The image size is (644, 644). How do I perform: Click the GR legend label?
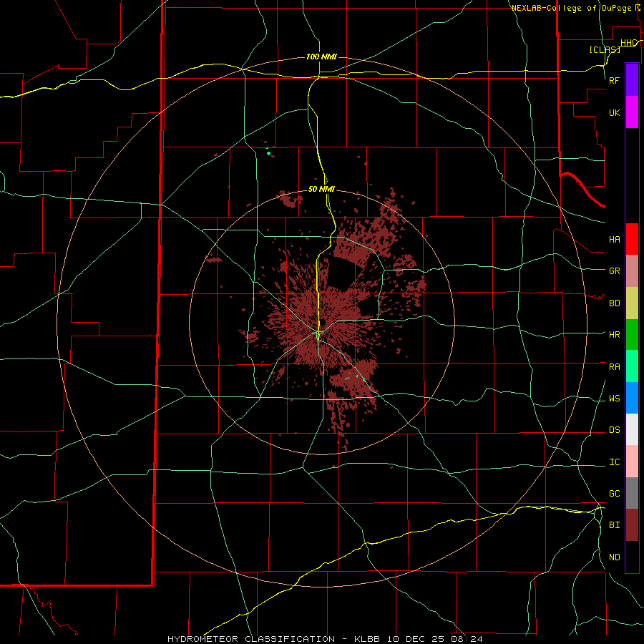614,271
